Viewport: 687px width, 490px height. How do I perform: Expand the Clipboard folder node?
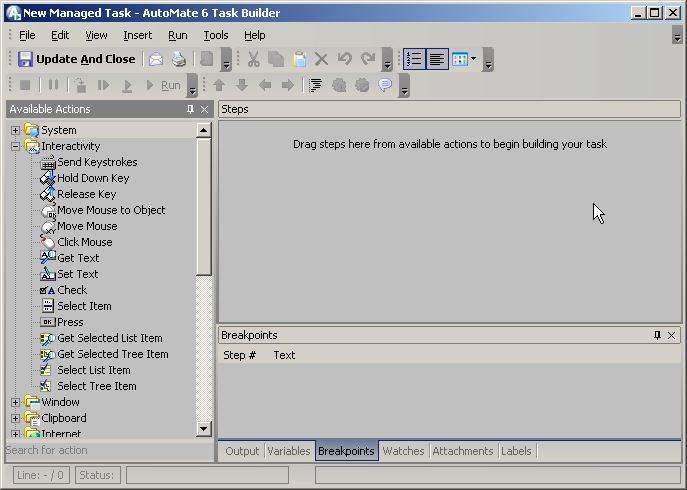coord(15,418)
